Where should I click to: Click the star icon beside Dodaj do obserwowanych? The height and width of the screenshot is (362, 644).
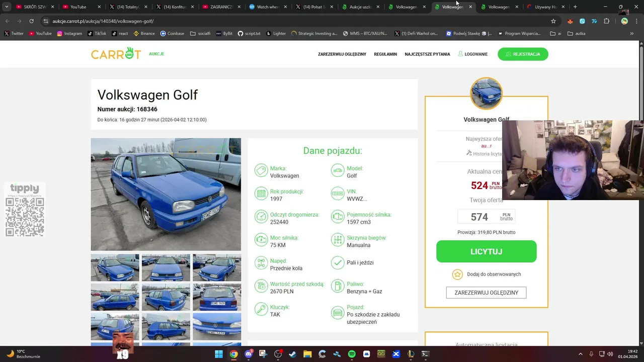[457, 274]
